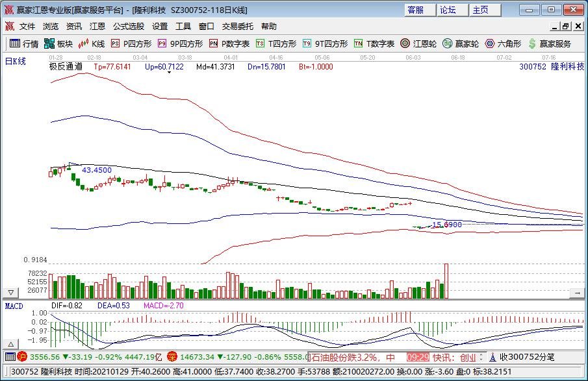Open the 交易委托 menu
This screenshot has height=381, width=588.
238,26
